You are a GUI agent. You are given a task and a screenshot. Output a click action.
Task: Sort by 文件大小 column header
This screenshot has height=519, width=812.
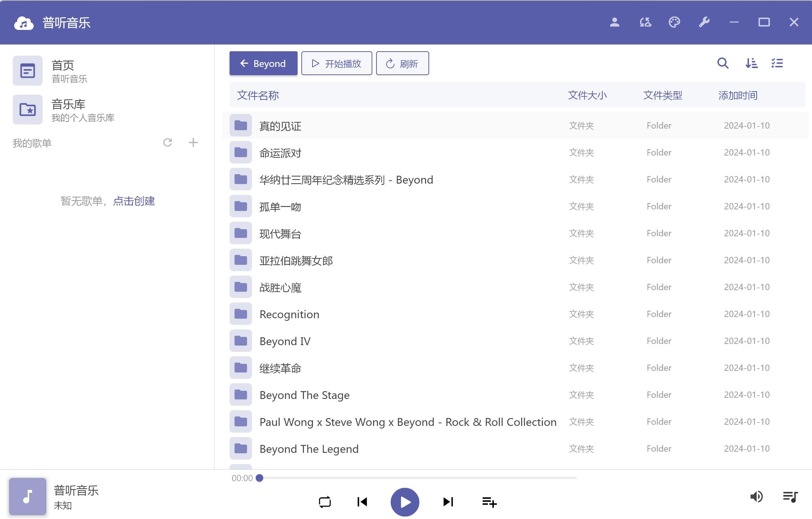coord(587,95)
